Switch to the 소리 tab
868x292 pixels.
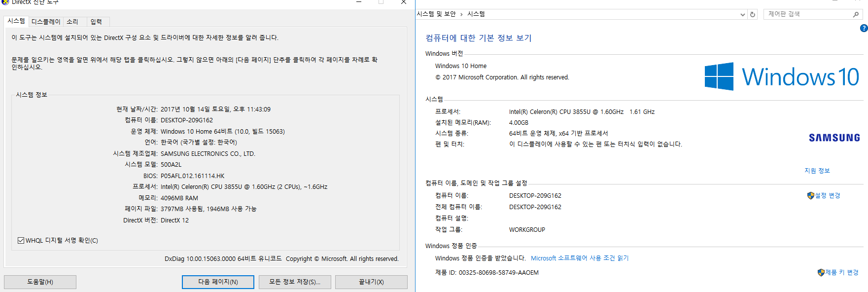[72, 22]
